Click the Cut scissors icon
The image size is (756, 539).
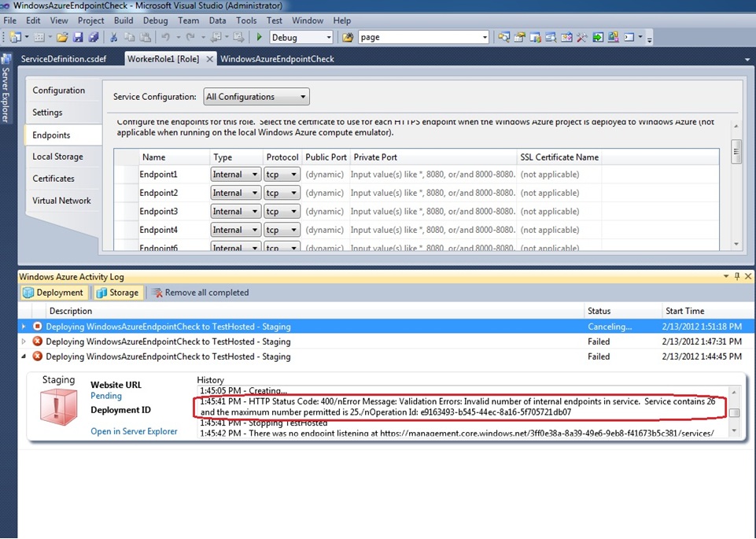tap(114, 37)
